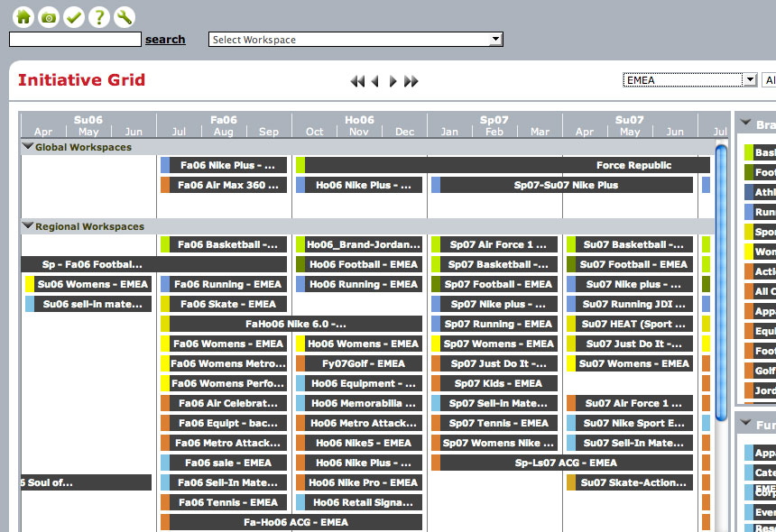Click the lime swatch on Force Republic

click(x=300, y=165)
